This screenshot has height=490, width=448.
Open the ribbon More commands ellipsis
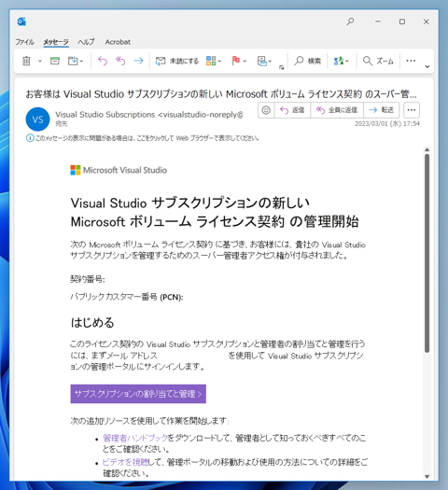pyautogui.click(x=411, y=61)
